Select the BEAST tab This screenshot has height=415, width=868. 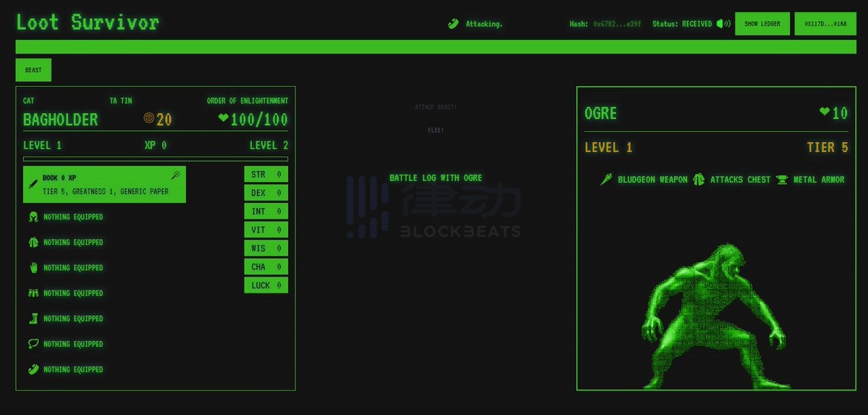[x=33, y=70]
